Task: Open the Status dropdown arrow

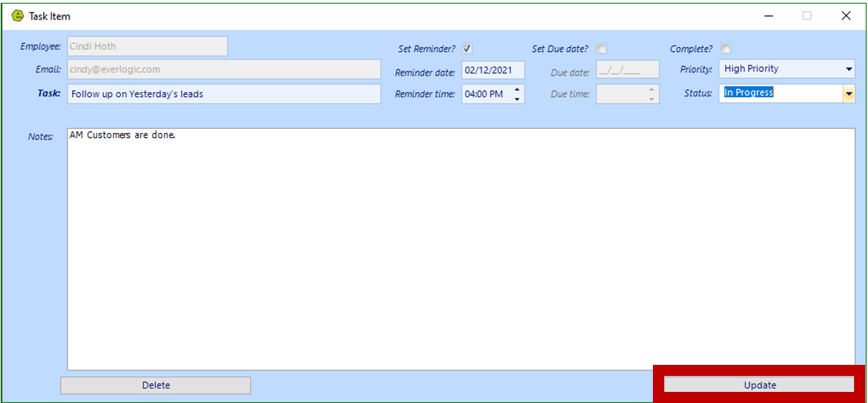Action: 849,93
